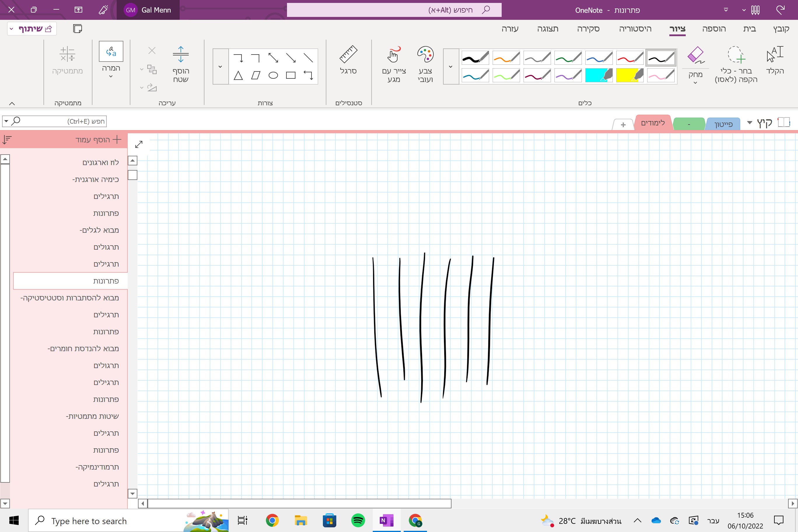The width and height of the screenshot is (798, 532).
Task: Click the top search box (Alt+א)
Action: click(x=394, y=10)
